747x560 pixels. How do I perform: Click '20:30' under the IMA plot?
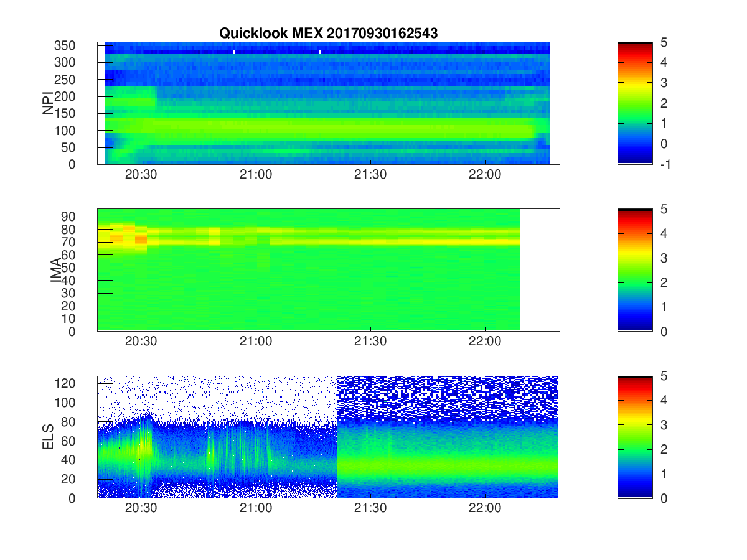point(141,342)
